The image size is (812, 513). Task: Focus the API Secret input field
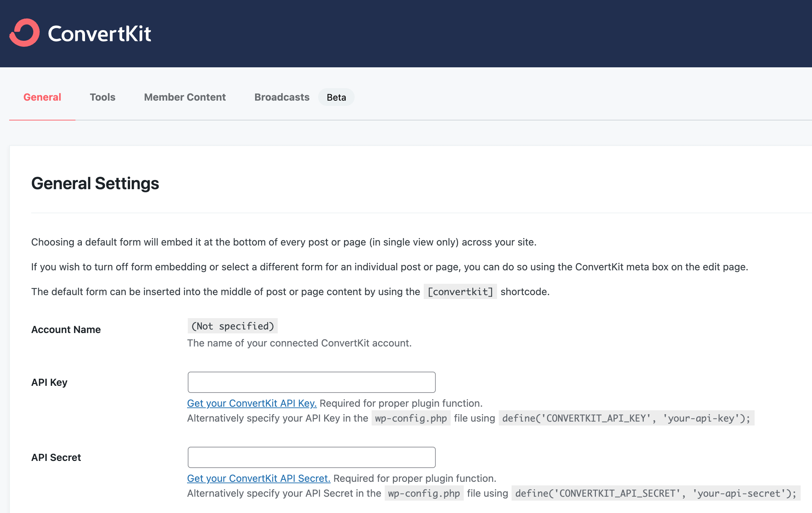click(311, 457)
